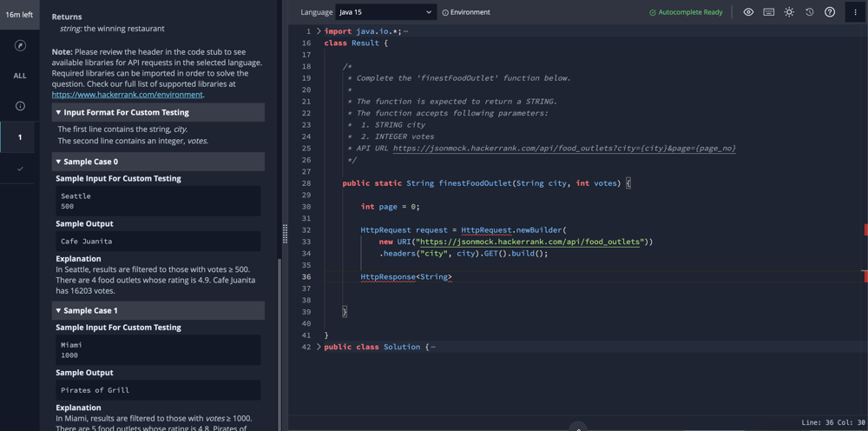
Task: Select question 1 in sidebar
Action: click(20, 136)
